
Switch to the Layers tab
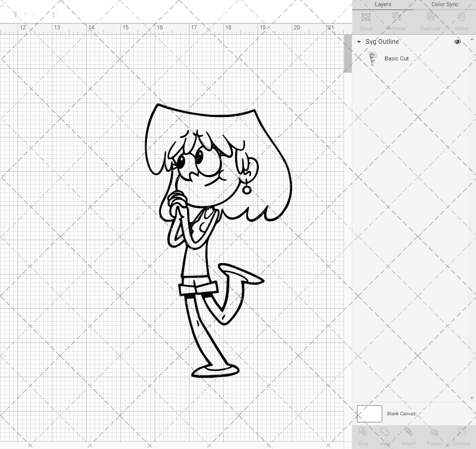click(x=383, y=4)
